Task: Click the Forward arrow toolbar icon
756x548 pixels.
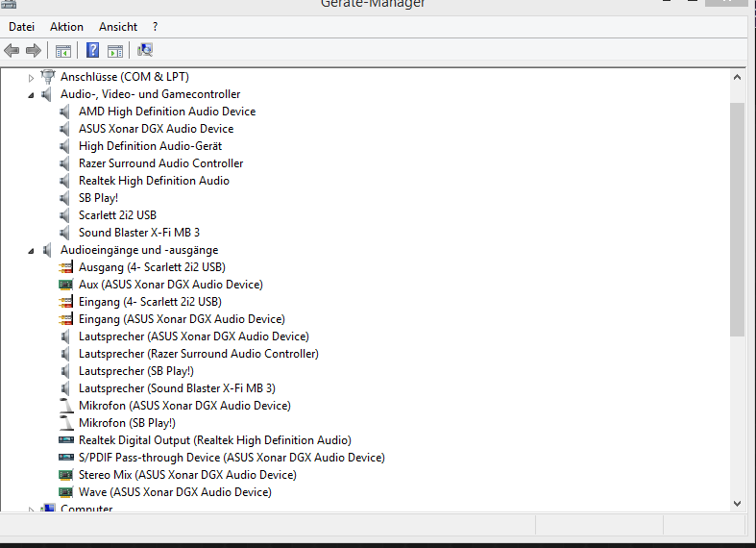Action: 34,50
